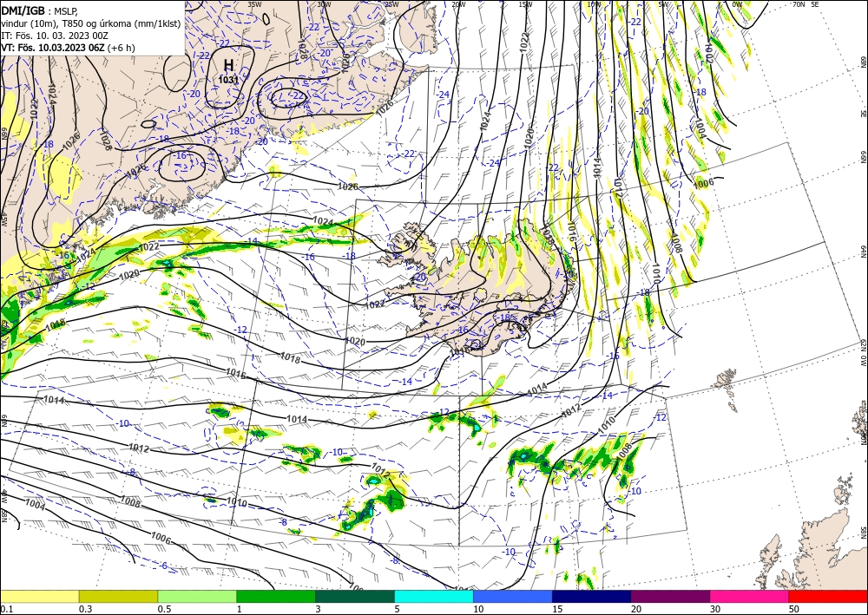Click the 30W longitude label
The height and width of the screenshot is (615, 868).
click(324, 3)
